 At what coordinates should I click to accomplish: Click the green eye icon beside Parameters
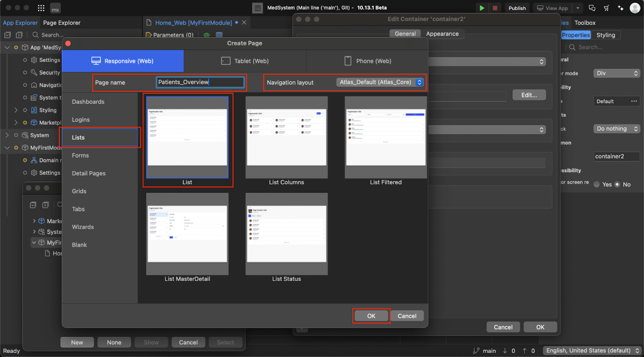206,35
